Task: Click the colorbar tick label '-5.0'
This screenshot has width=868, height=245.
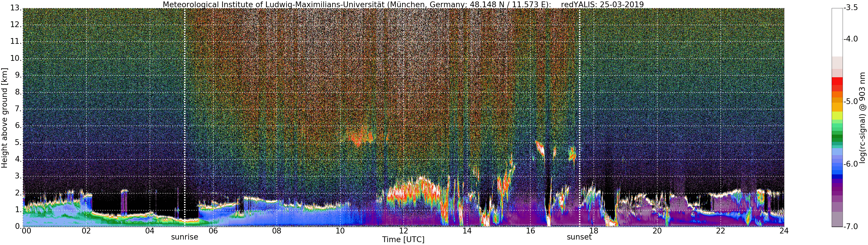Action: [x=850, y=101]
